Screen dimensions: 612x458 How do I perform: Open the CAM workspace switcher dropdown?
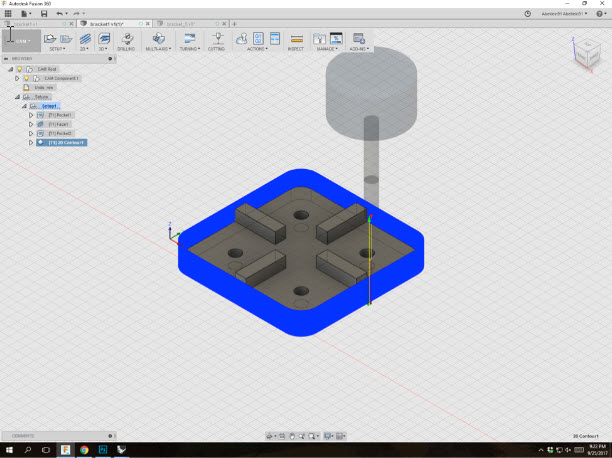tap(21, 41)
